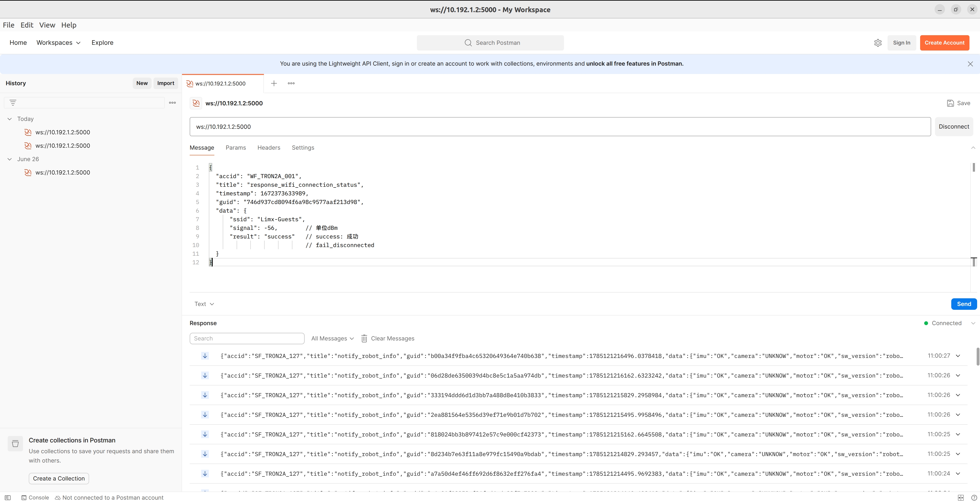Switch to the Params tab

[235, 147]
